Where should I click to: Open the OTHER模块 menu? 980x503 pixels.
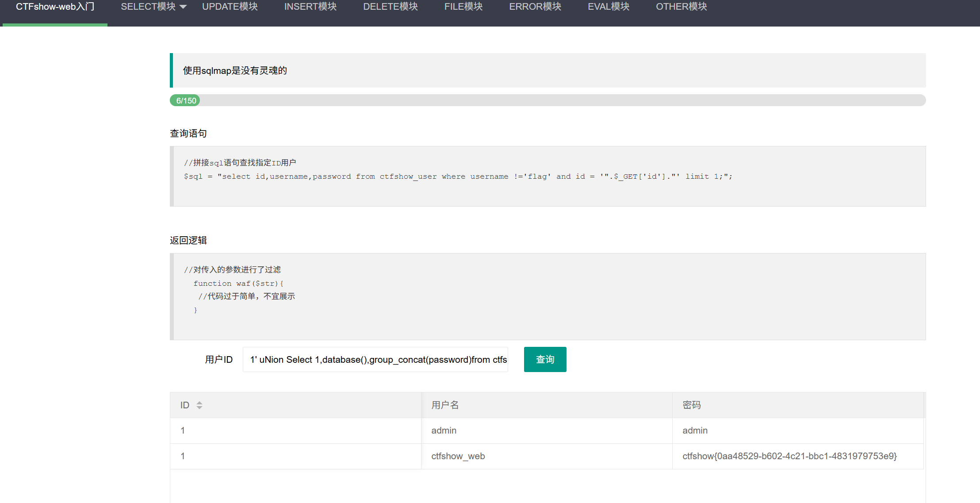[681, 7]
